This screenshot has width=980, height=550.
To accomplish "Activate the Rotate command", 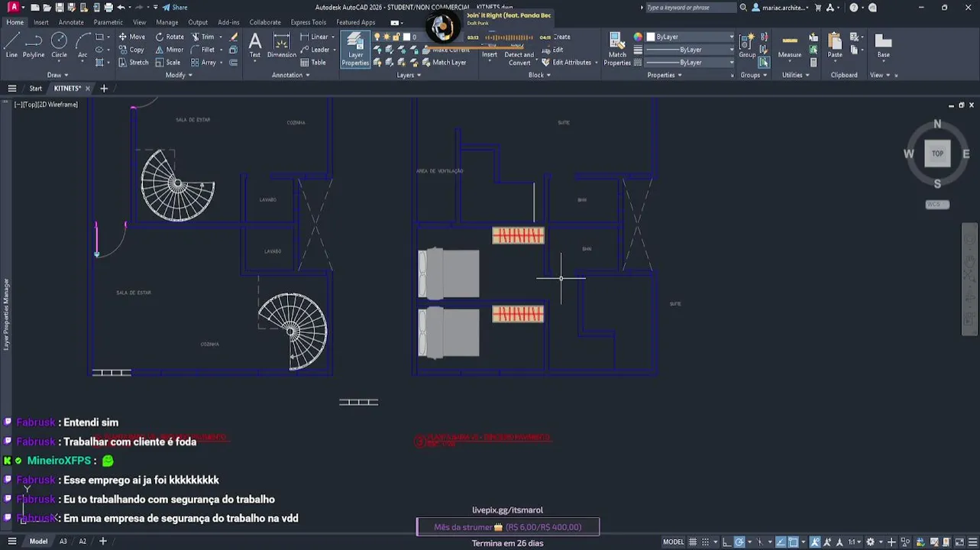I will pyautogui.click(x=169, y=37).
